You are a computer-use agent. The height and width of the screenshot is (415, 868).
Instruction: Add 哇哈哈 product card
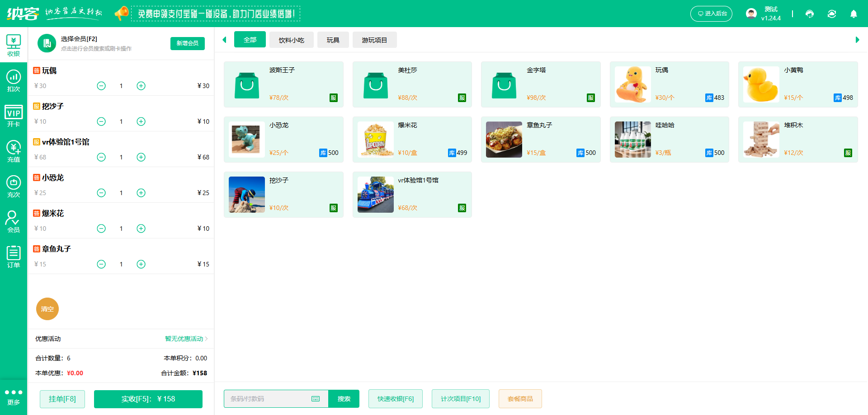pyautogui.click(x=670, y=140)
